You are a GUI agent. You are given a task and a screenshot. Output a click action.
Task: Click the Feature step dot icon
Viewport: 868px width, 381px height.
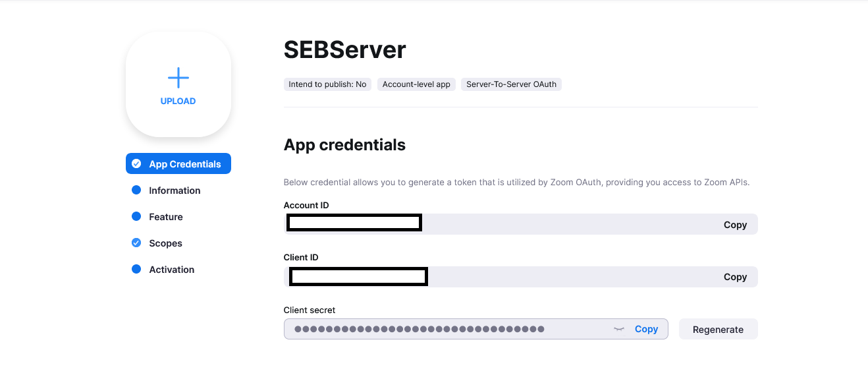pyautogui.click(x=136, y=217)
